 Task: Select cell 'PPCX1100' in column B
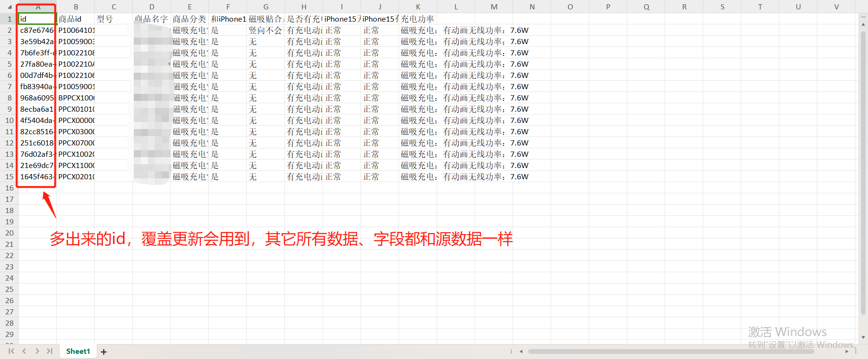coord(76,165)
